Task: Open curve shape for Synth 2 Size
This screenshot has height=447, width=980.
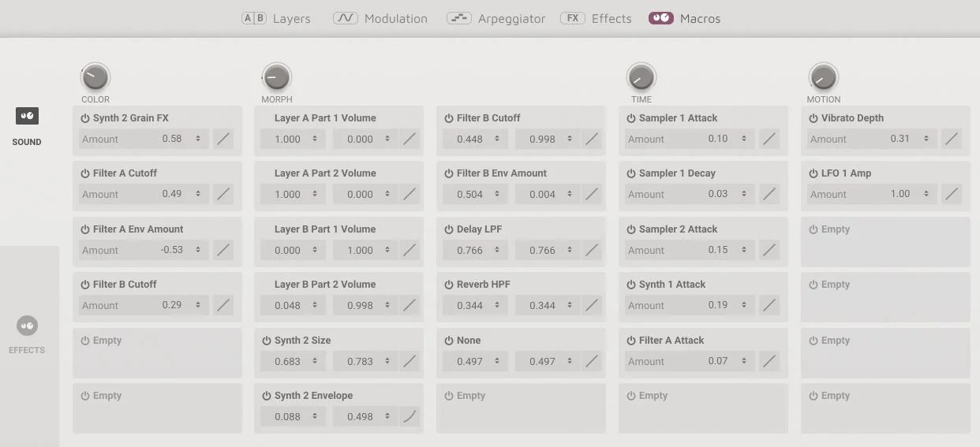Action: coord(410,361)
